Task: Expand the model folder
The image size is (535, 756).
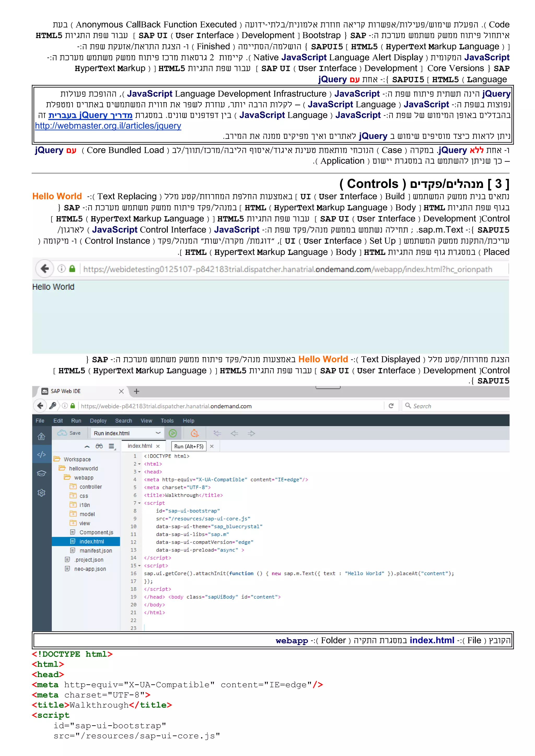Action: pyautogui.click(x=73, y=514)
